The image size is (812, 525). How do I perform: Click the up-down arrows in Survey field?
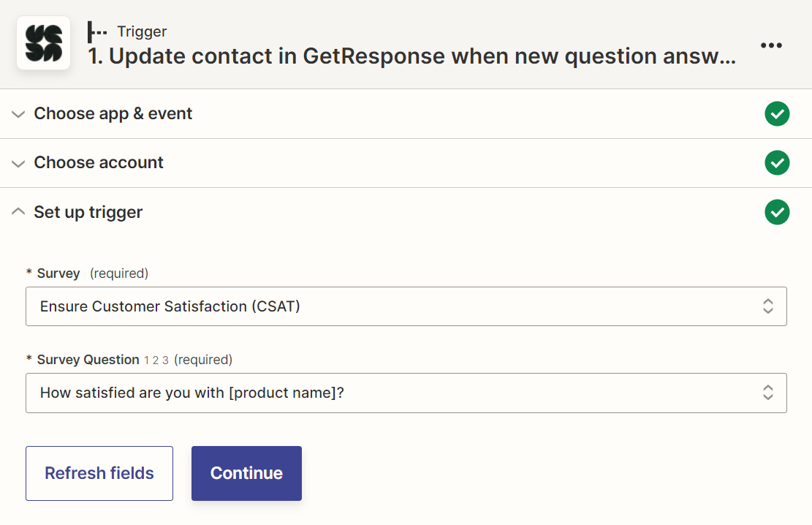point(768,306)
